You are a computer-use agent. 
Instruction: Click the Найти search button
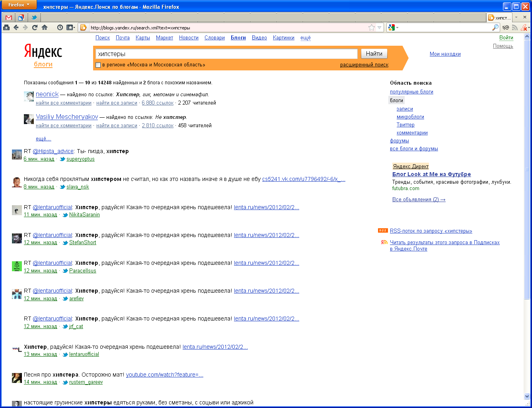(374, 54)
